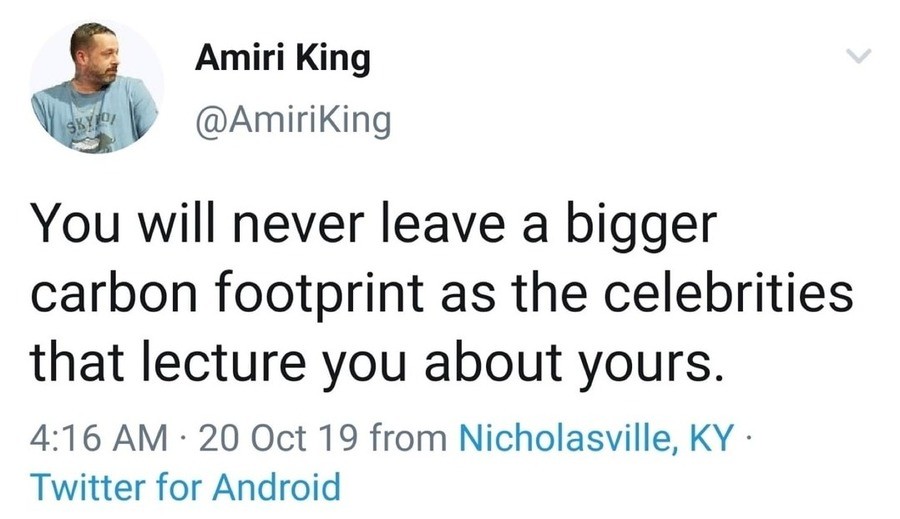Click the tweet's last line ending 'yours.'
The width and height of the screenshot is (900, 519).
(375, 364)
